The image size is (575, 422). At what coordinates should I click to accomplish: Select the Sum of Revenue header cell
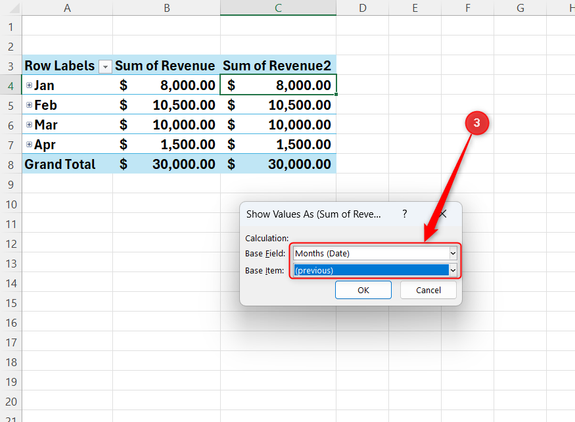[166, 66]
